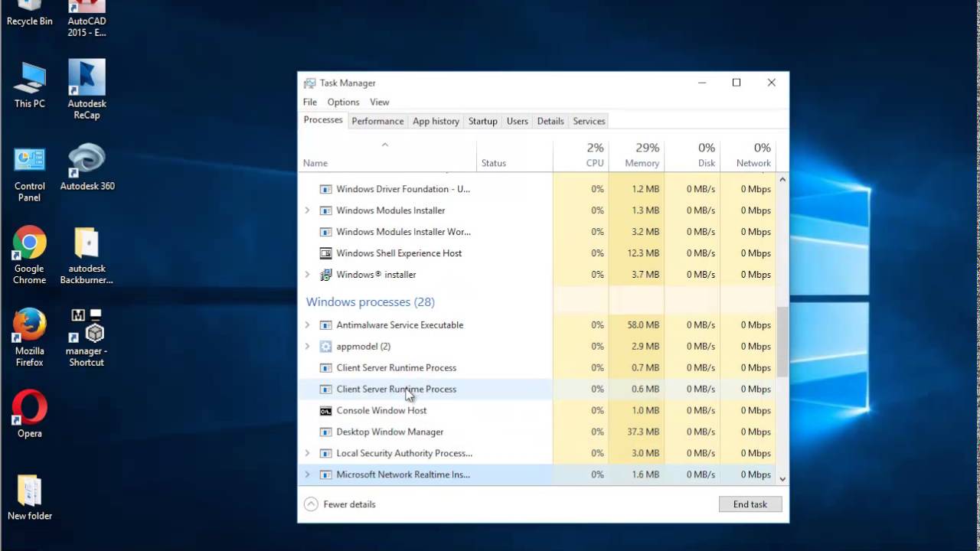Switch to the Users tab
Screen dimensions: 980x551
(x=518, y=121)
